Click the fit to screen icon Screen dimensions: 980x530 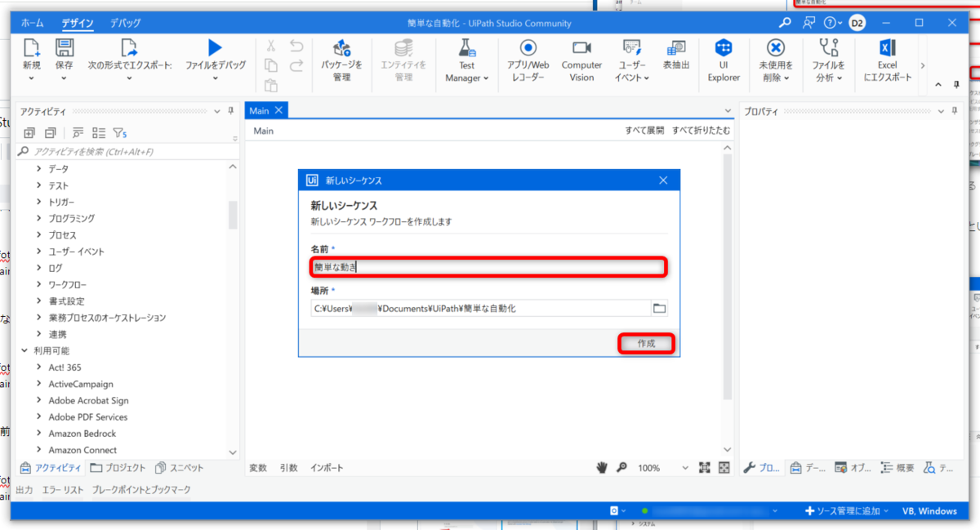point(705,468)
